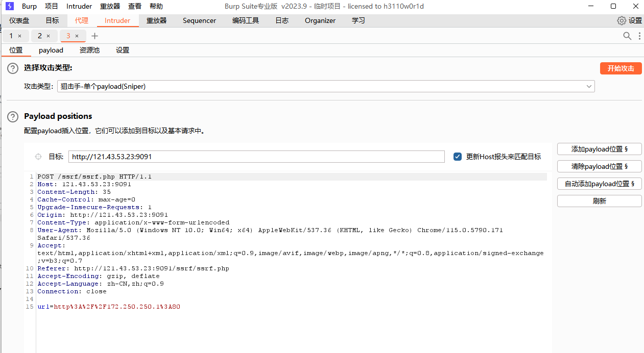Switch to the 代理 tab
Image resolution: width=644 pixels, height=353 pixels.
point(82,20)
